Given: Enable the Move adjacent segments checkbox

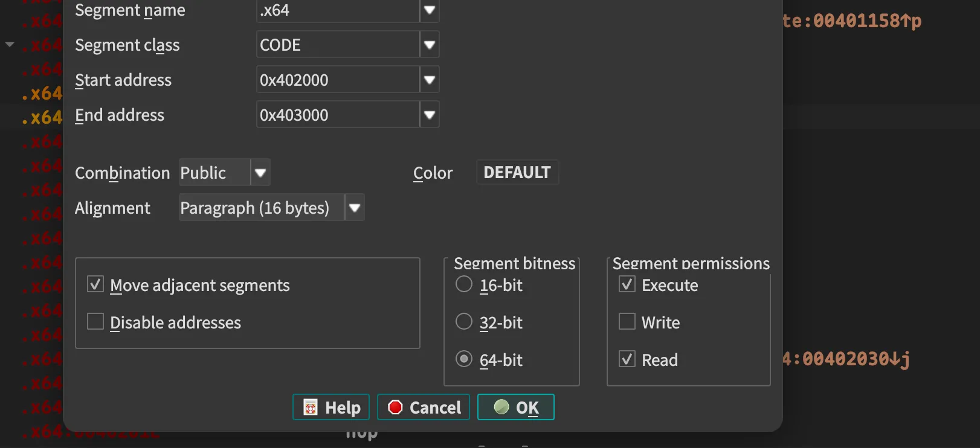Looking at the screenshot, I should point(95,284).
